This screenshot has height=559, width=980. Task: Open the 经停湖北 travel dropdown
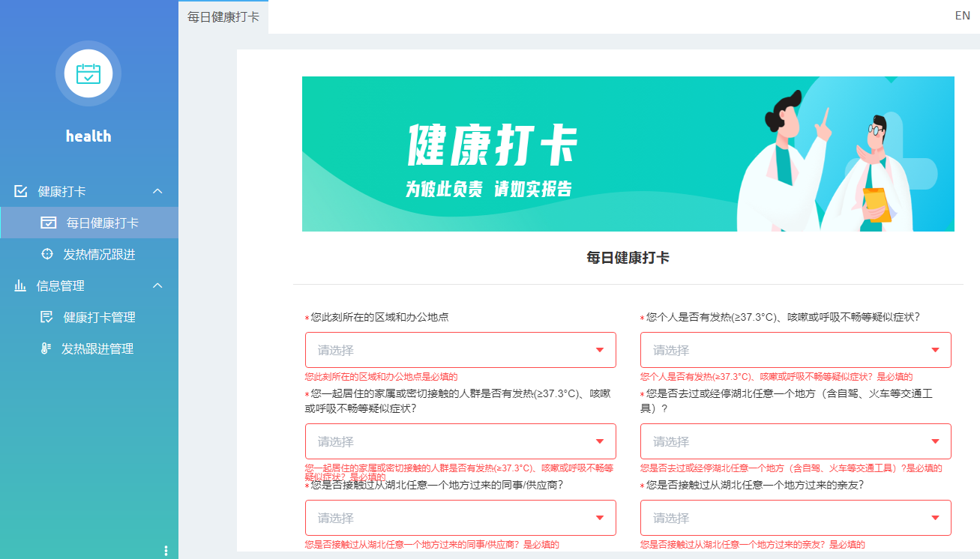tap(796, 441)
